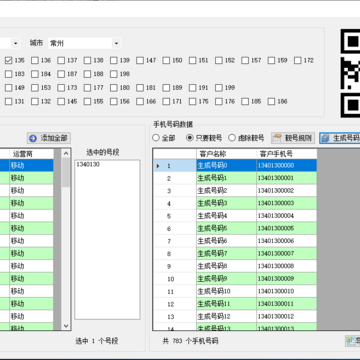
Task: Select 1340130 in the selected segments list
Action: click(x=88, y=164)
